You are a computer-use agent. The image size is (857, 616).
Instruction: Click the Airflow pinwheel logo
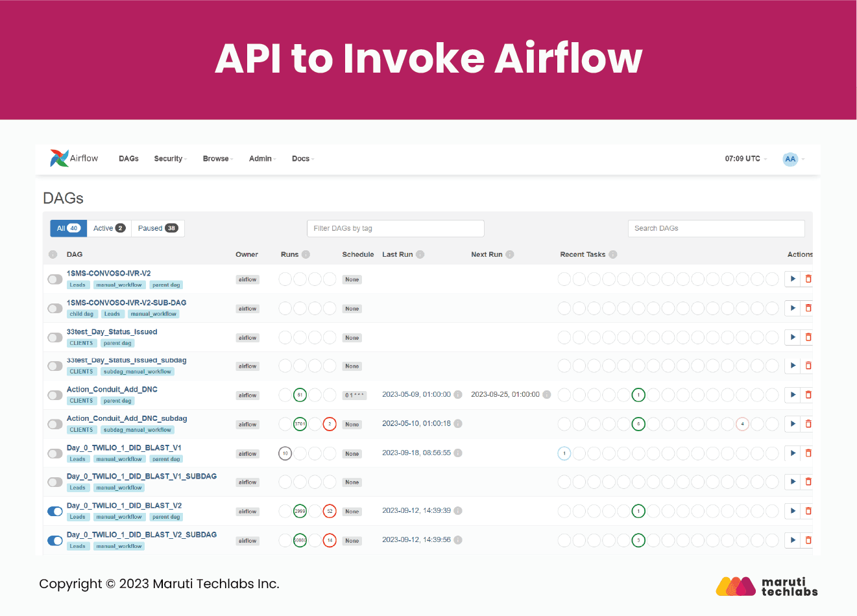(59, 158)
